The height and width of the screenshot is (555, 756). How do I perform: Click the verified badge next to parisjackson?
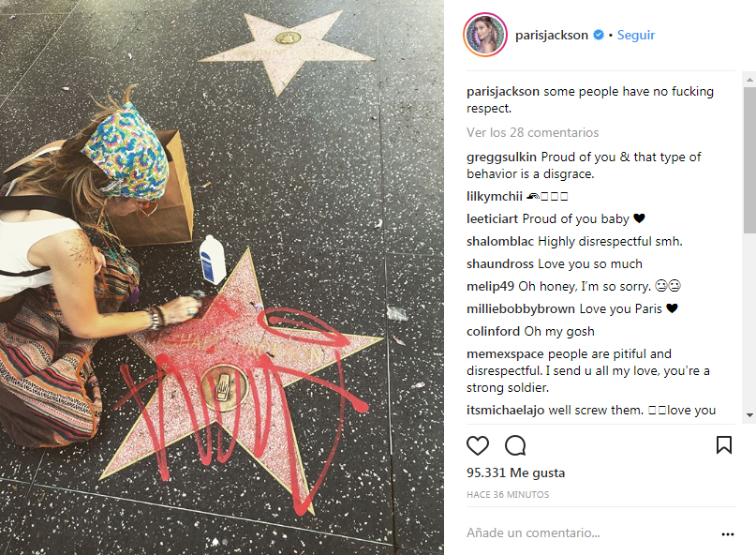click(x=598, y=35)
